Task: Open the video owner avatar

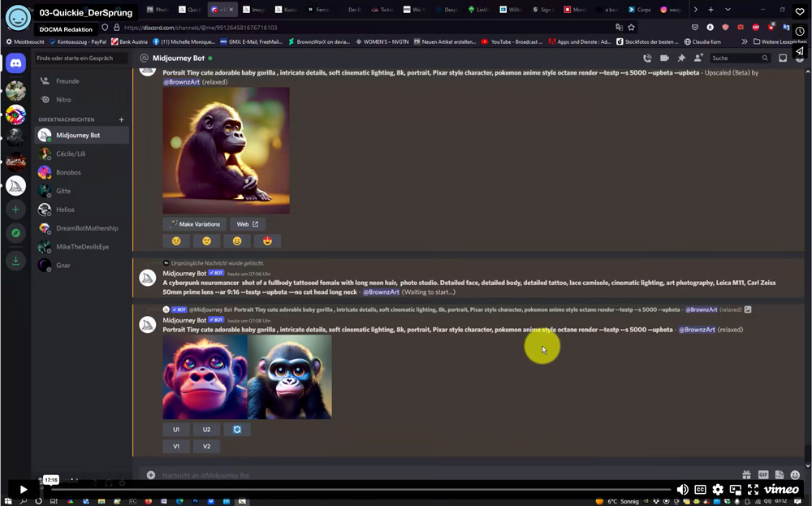Action: pyautogui.click(x=18, y=18)
